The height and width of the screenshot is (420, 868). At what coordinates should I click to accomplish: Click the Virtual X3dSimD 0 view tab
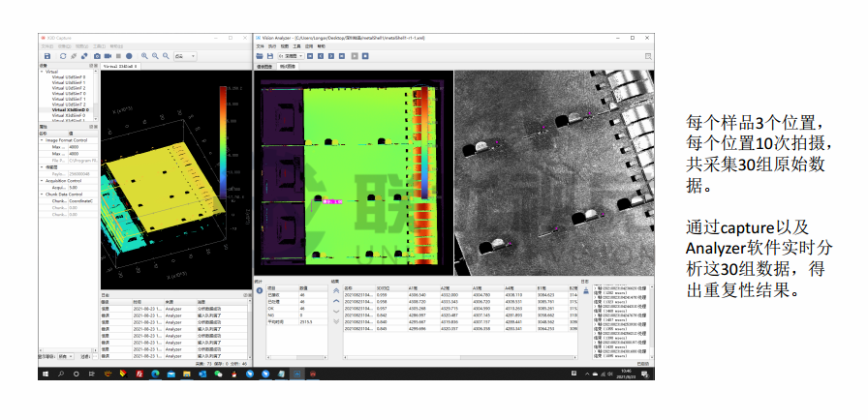click(x=120, y=66)
